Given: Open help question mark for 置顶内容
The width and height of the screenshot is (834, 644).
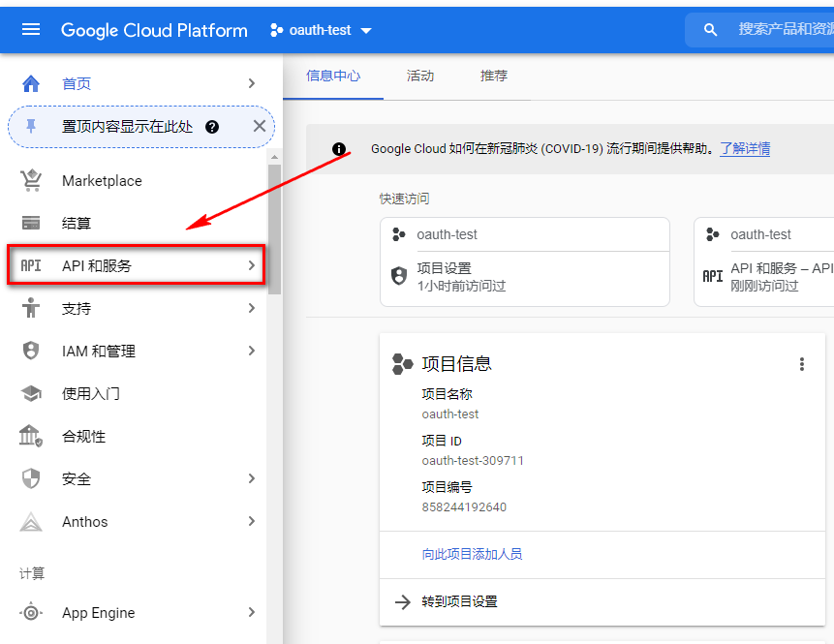Looking at the screenshot, I should pos(212,127).
